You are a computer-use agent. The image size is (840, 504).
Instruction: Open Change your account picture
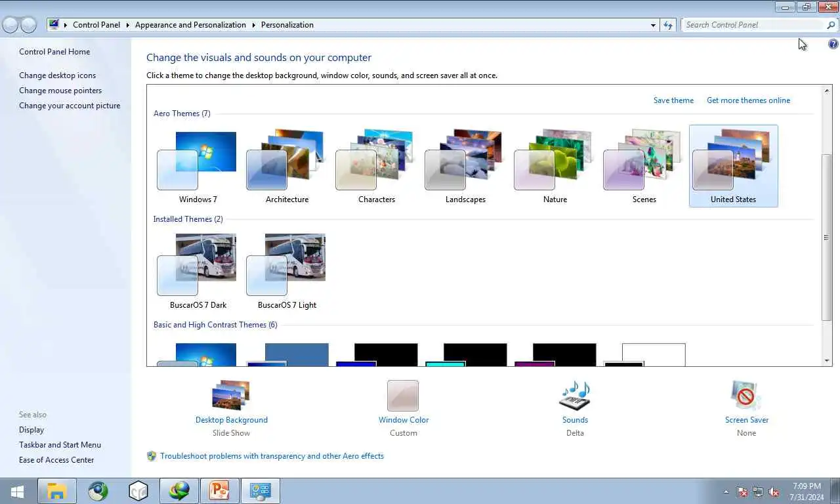pos(70,106)
